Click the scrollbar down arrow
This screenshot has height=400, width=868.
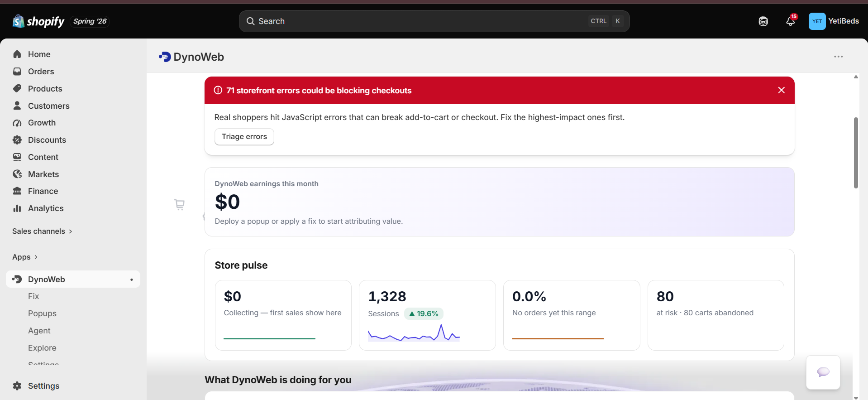point(856,397)
